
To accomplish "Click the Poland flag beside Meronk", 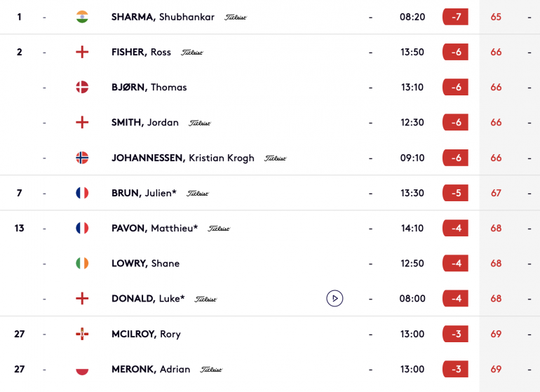I will click(x=82, y=369).
